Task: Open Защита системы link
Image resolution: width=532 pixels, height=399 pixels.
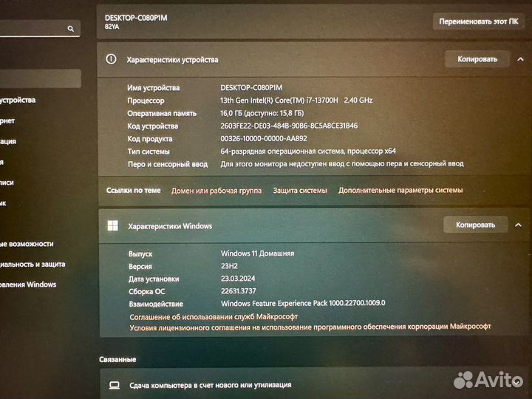Action: coord(300,191)
